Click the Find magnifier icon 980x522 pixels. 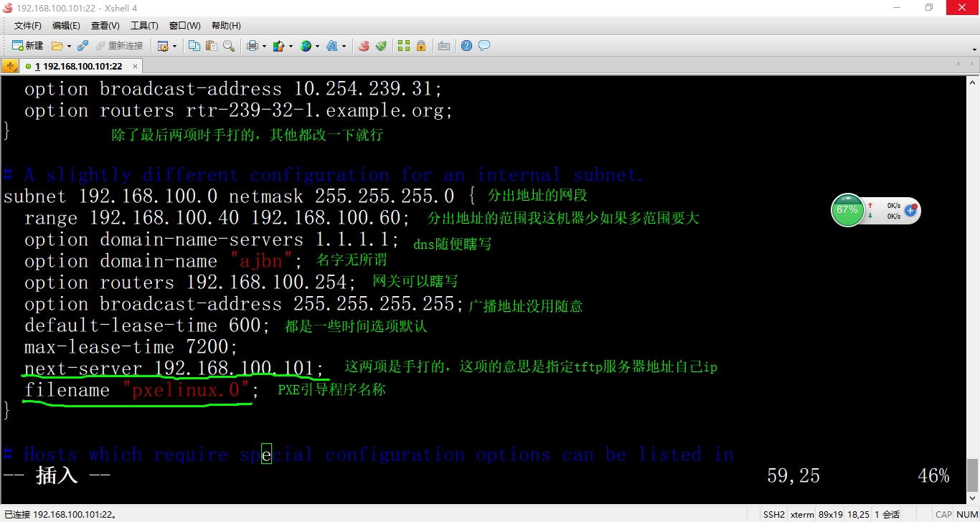click(229, 46)
